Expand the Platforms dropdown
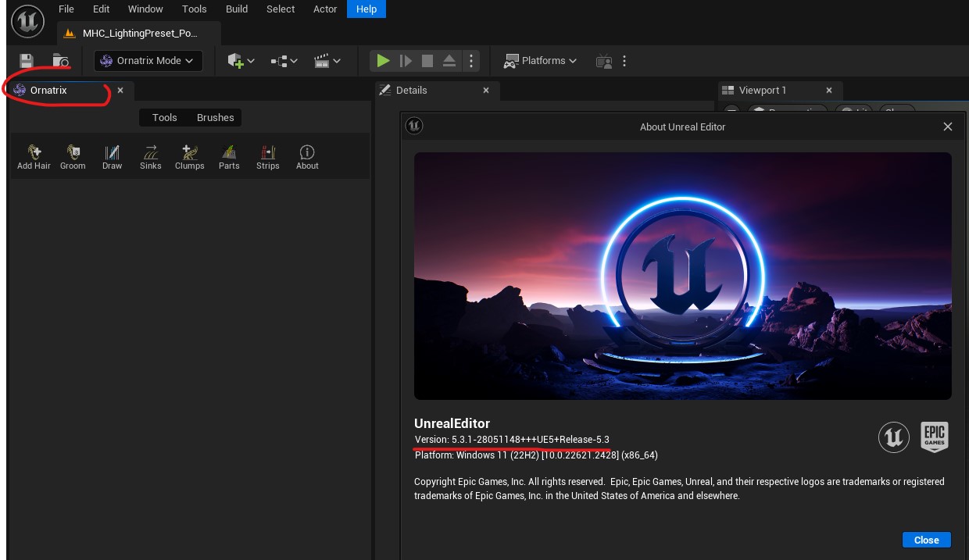Screen dimensions: 969x560 [541, 61]
